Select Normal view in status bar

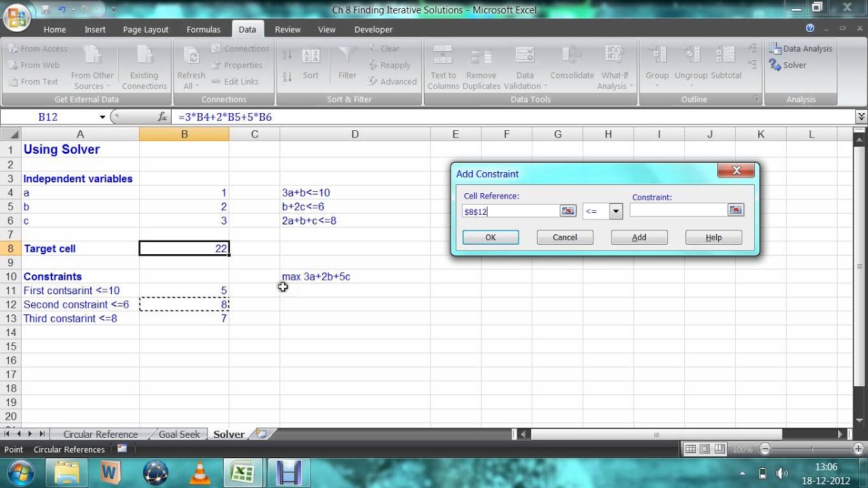click(690, 449)
